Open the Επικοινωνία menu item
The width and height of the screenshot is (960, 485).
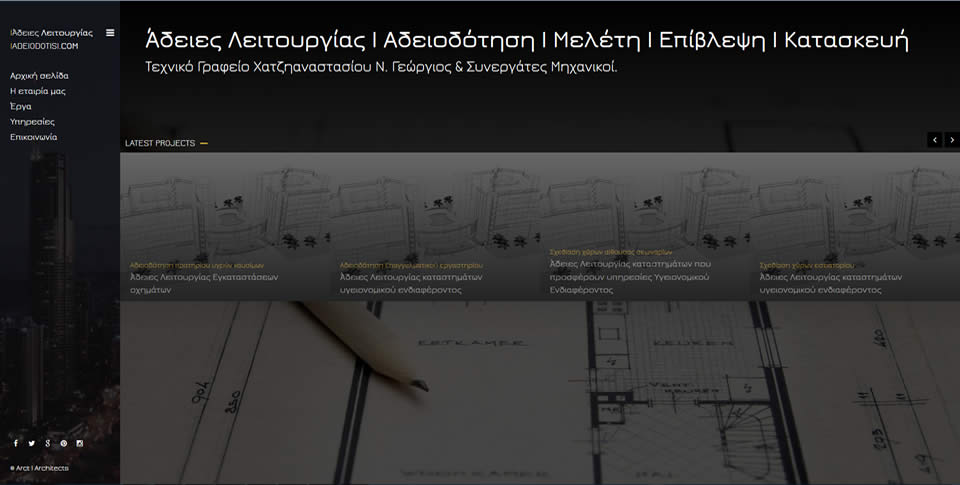click(x=34, y=137)
